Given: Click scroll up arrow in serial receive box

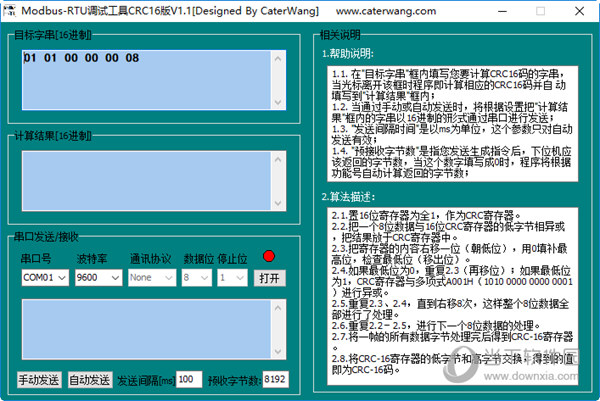Looking at the screenshot, I should [278, 308].
